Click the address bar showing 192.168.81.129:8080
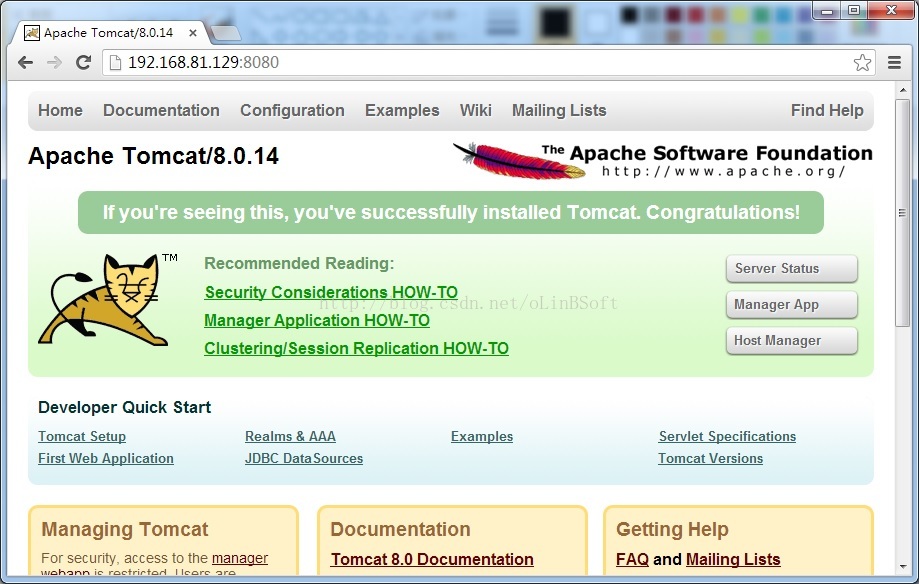Viewport: 919px width, 584px height. click(x=489, y=63)
